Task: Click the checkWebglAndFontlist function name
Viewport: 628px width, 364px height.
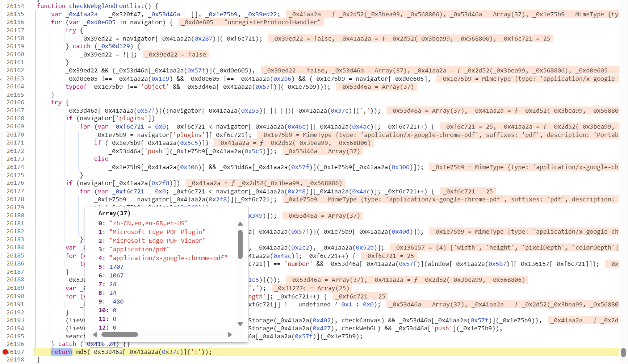Action: (106, 6)
